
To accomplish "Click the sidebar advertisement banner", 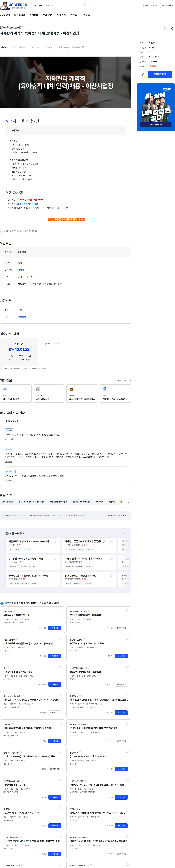I will 156,107.
